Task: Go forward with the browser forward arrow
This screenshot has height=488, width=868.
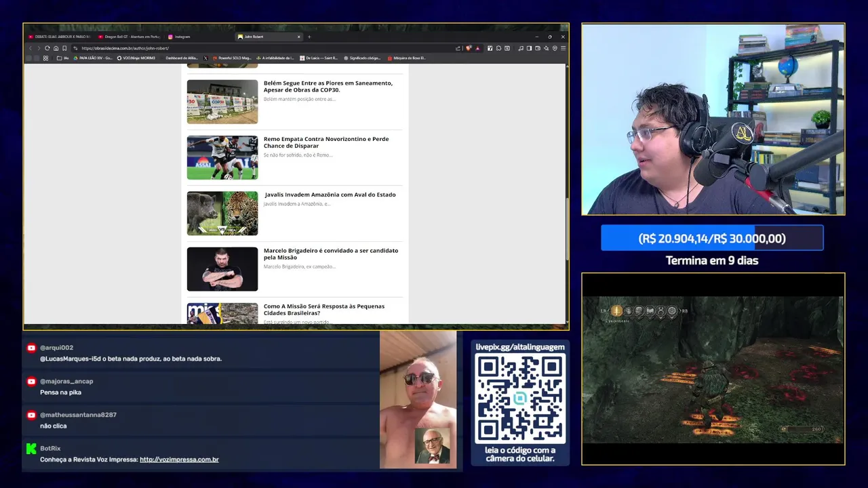Action: (x=39, y=48)
